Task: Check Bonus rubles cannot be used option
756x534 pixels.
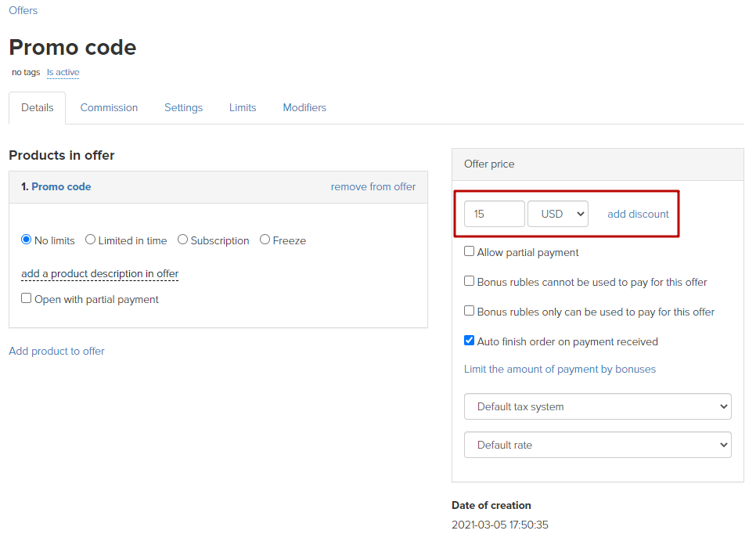Action: (469, 281)
